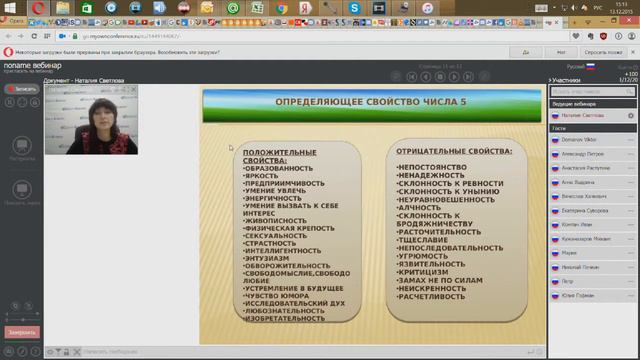Open the Opera menu button
640x360 pixels.
pyautogui.click(x=13, y=21)
